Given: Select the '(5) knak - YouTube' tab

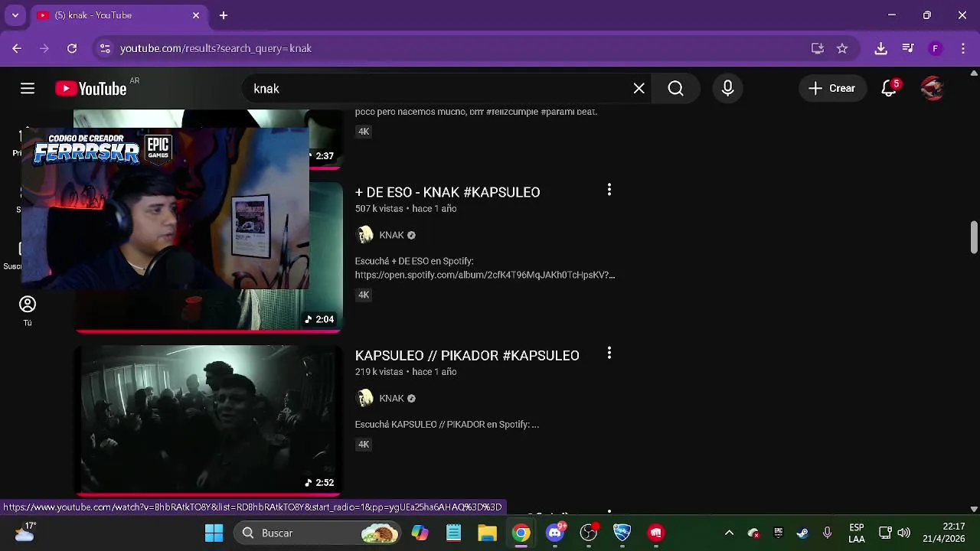Looking at the screenshot, I should click(x=119, y=15).
